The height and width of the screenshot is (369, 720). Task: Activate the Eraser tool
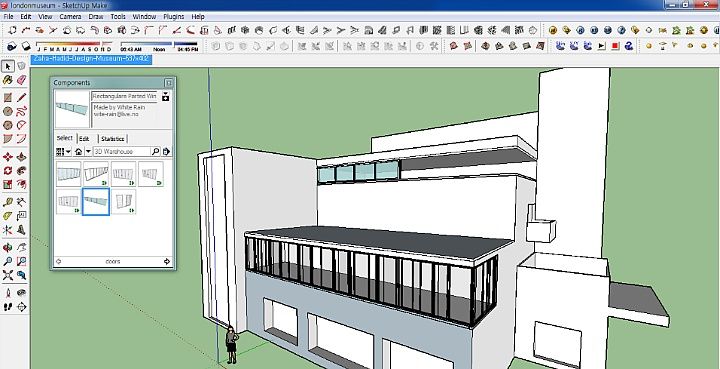[21, 80]
